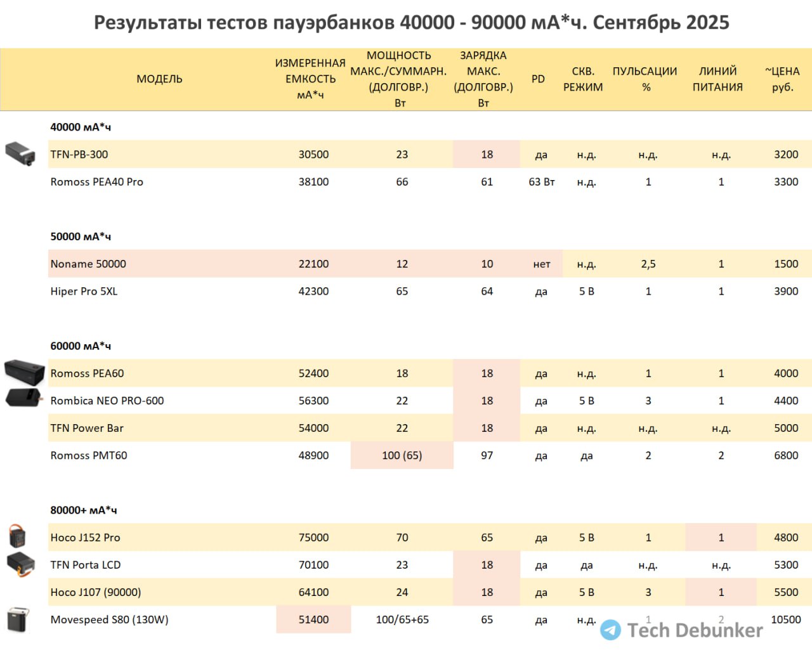Screen dimensions: 812x660
Task: Click measured capacity 64100 for Hoco J107
Action: (x=314, y=592)
